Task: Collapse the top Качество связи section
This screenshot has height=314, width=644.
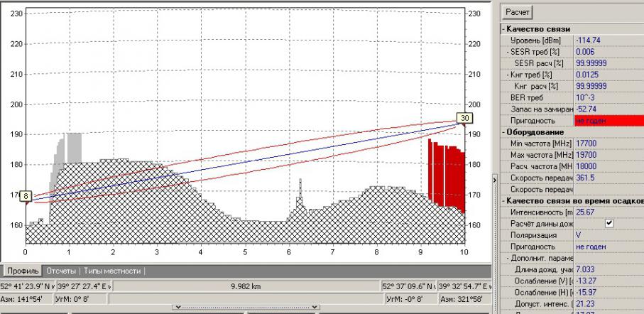Action: tap(503, 28)
